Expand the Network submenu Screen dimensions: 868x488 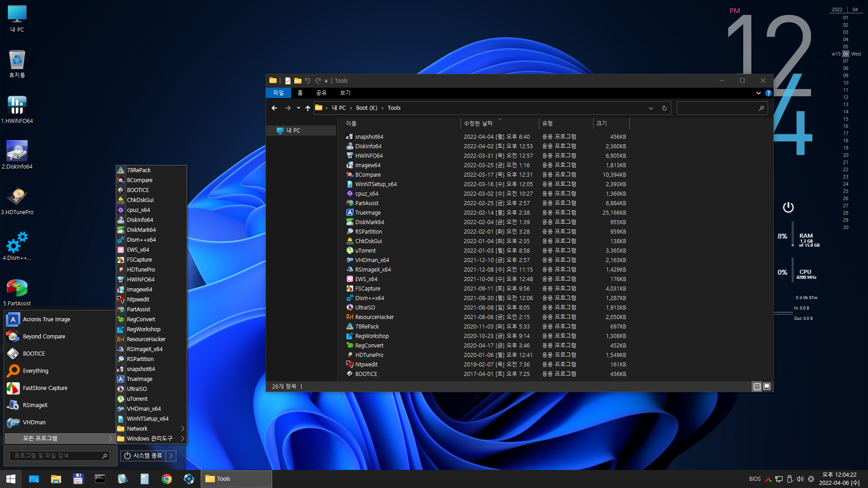(x=151, y=429)
